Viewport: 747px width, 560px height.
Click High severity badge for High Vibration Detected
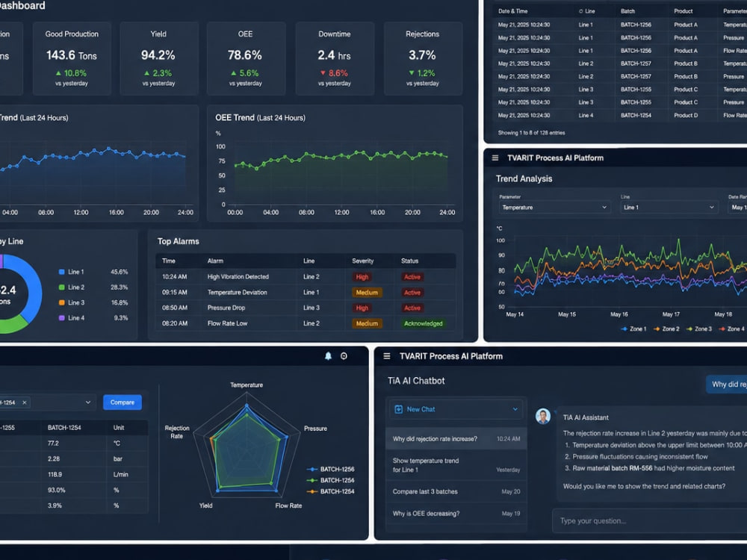pos(362,277)
